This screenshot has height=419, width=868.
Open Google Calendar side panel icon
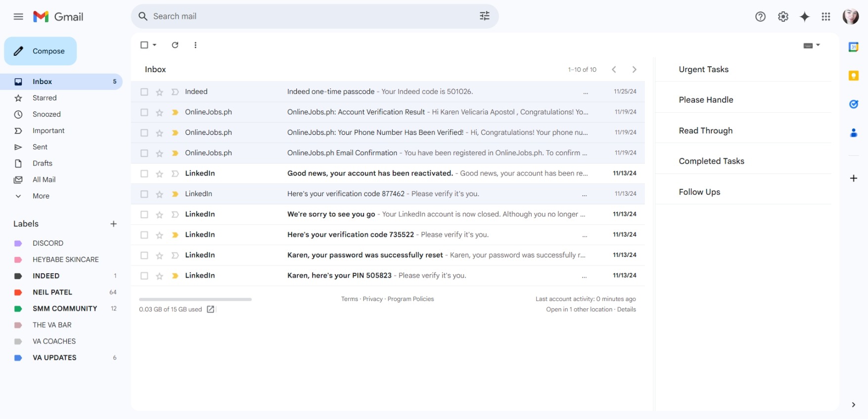(x=853, y=47)
